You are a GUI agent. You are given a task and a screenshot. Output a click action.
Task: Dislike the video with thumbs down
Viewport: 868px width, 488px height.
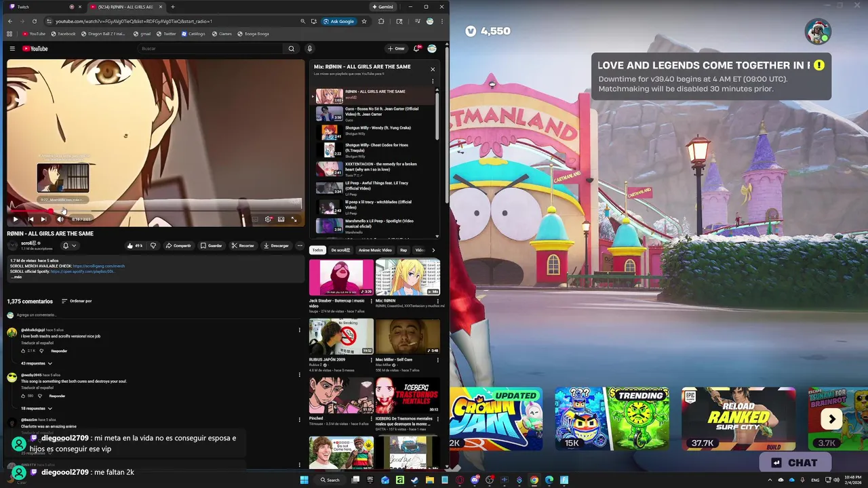point(153,245)
